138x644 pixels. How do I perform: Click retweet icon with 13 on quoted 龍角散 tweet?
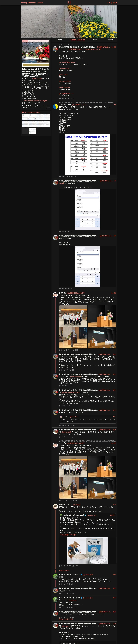[x=64, y=566]
